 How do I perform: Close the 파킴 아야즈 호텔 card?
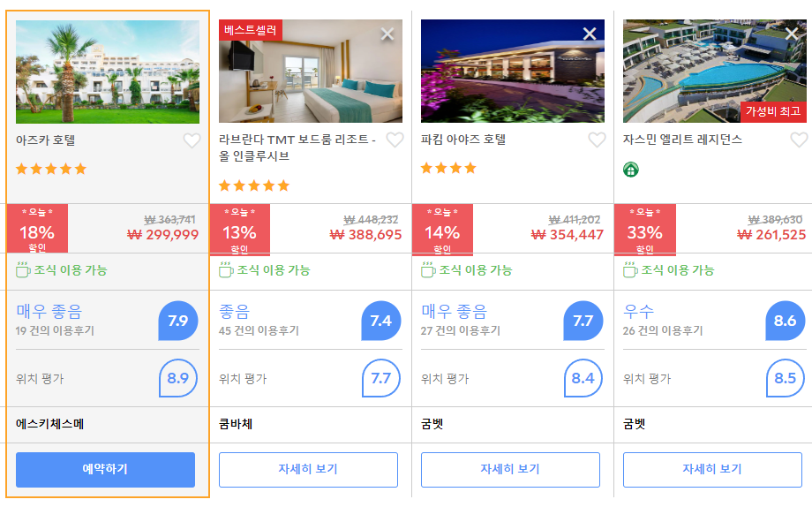[590, 34]
